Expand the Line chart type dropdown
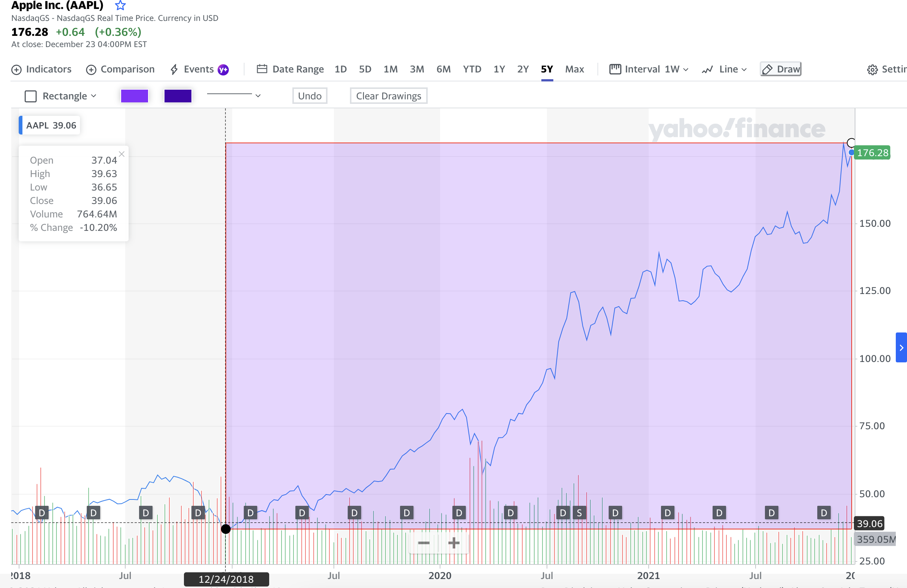The image size is (907, 588). (x=725, y=69)
